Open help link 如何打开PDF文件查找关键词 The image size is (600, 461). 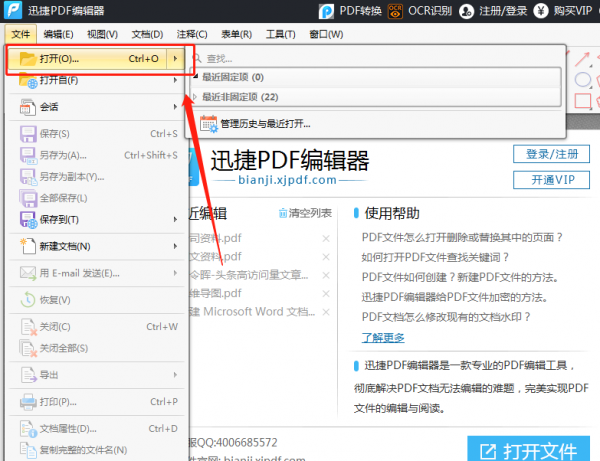[x=435, y=257]
